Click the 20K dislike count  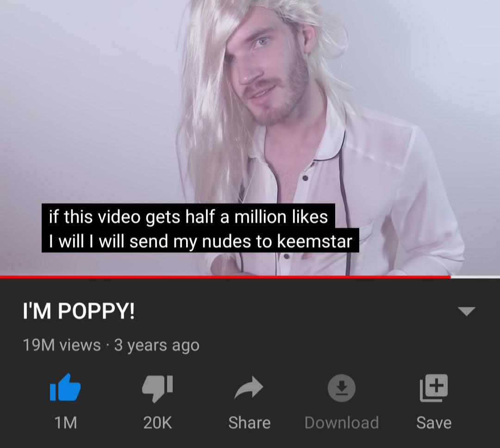(157, 423)
